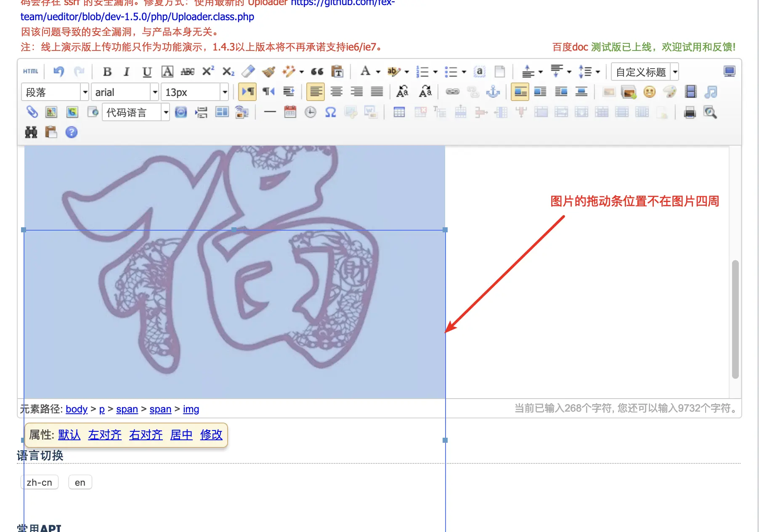
Task: Click the clear document page icon
Action: (499, 72)
